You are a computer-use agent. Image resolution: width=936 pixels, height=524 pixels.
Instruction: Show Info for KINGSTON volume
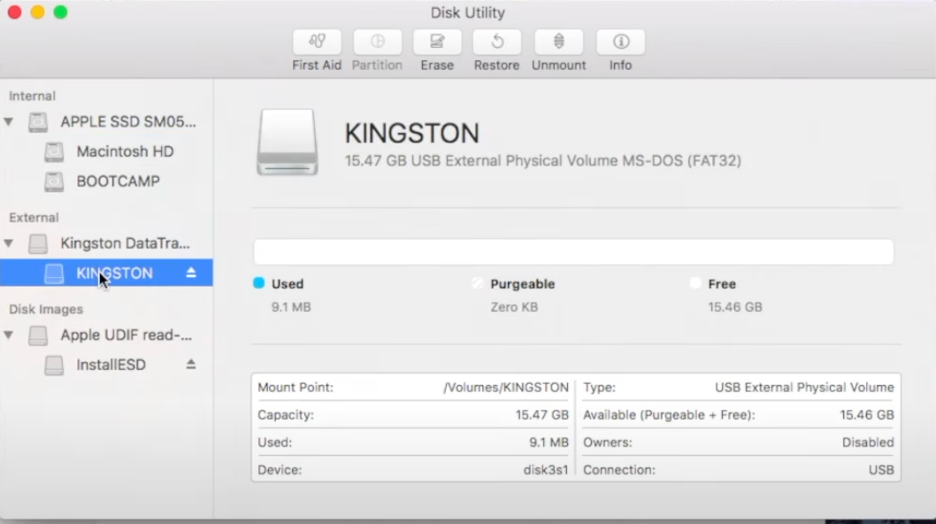[620, 42]
